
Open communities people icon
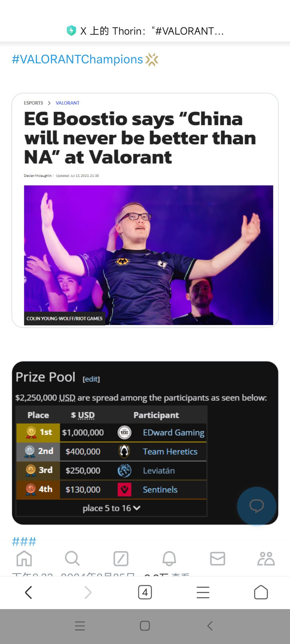pos(266,559)
